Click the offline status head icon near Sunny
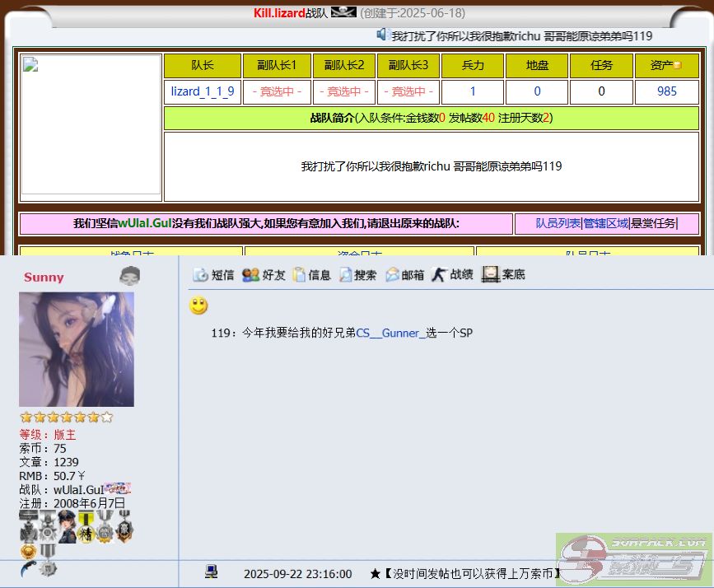Image resolution: width=714 pixels, height=588 pixels. [x=129, y=276]
